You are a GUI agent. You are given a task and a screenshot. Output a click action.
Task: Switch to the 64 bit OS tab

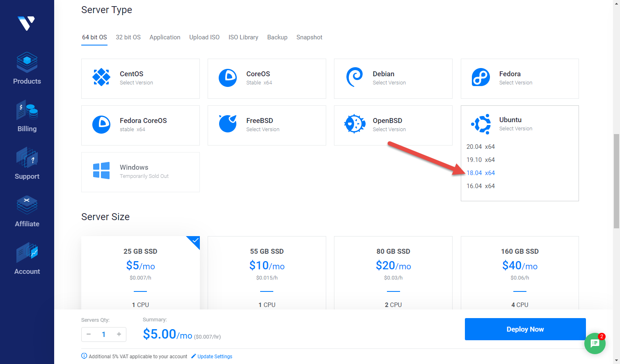(94, 37)
